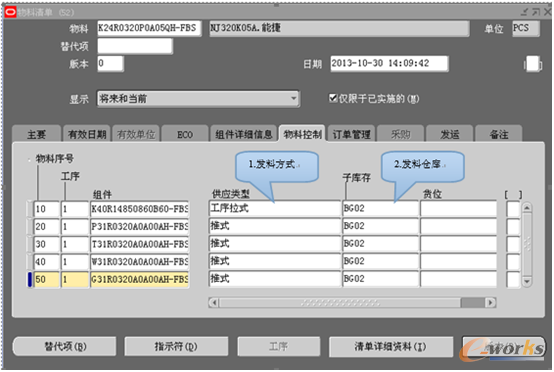Screen dimensions: 554x372
Task: Click the horizontal scrollbar right arrow
Action: coord(490,303)
